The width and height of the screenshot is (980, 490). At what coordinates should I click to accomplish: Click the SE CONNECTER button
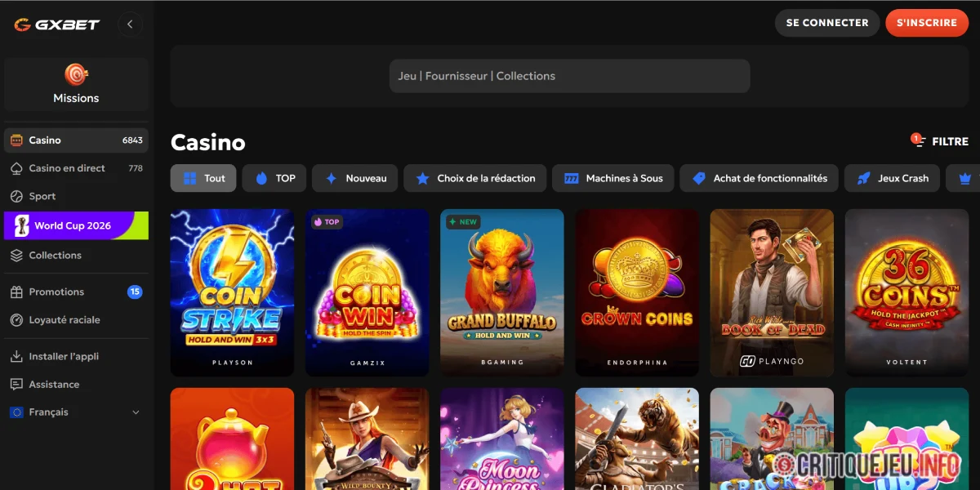(827, 23)
